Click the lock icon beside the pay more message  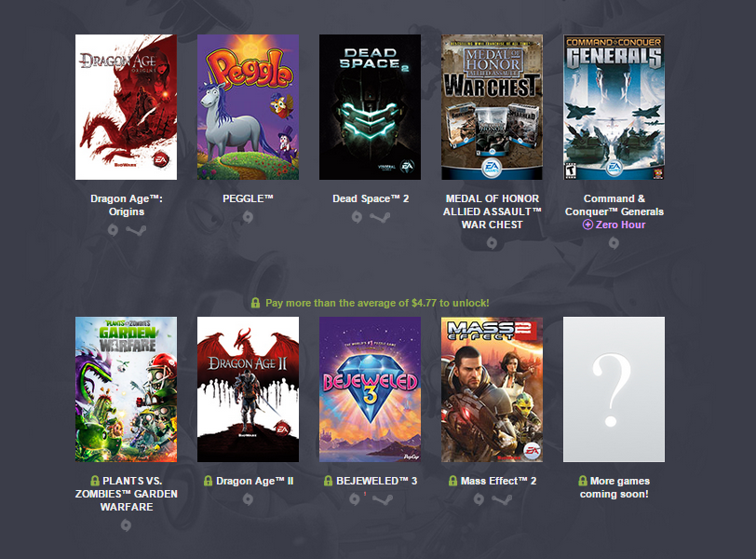pos(255,303)
